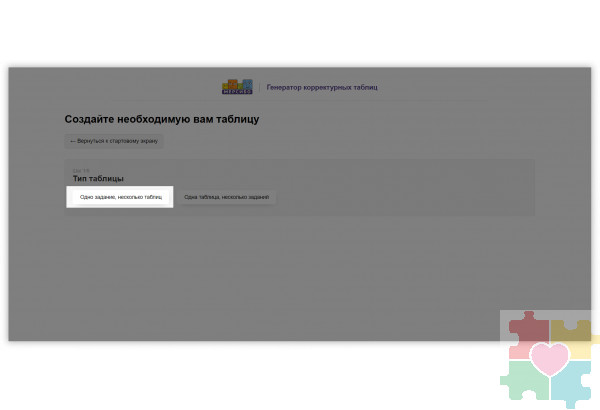The width and height of the screenshot is (600, 410).
Task: Select 'Одно задание, несколько таблиц' option
Action: 120,197
